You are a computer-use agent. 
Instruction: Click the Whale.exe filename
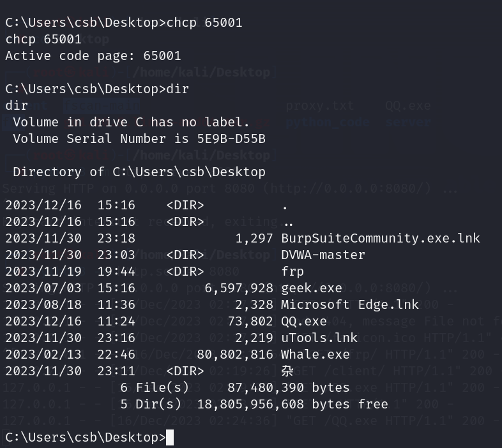315,355
